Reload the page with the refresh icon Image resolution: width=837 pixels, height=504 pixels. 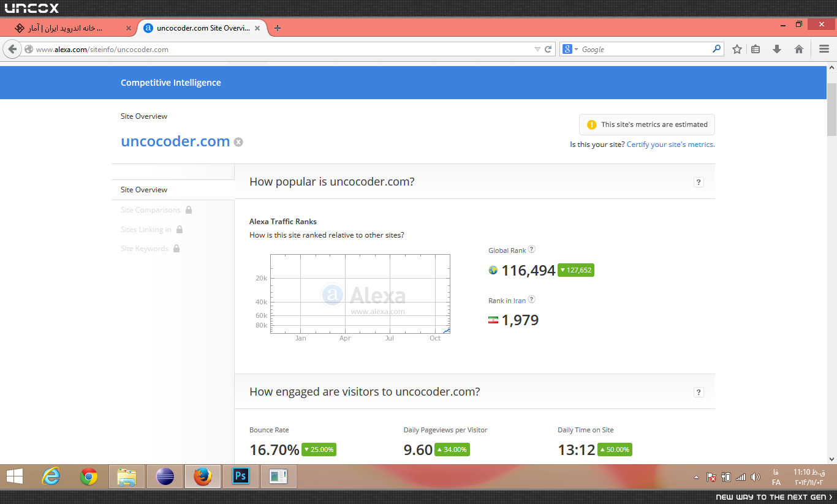549,49
